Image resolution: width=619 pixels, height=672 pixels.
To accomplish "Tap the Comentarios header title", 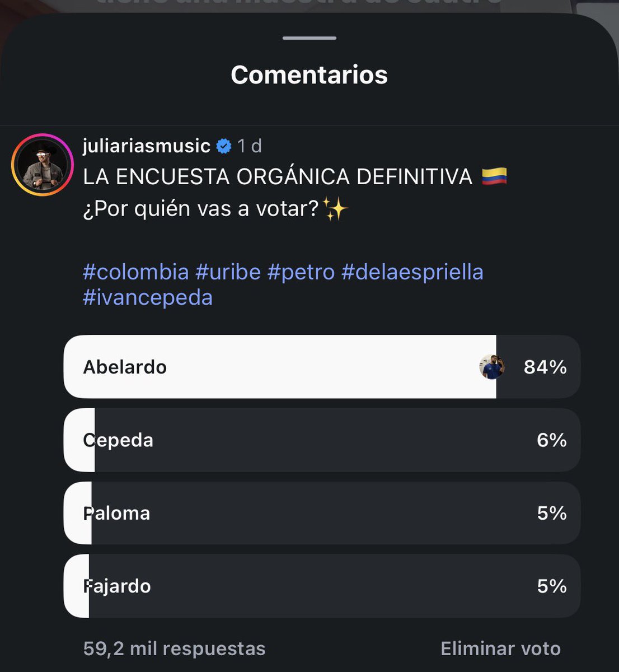I will click(x=309, y=75).
